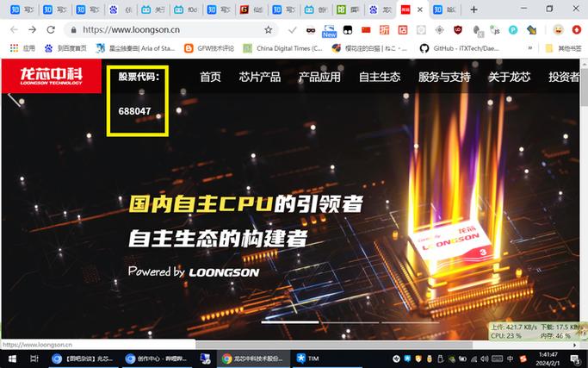This screenshot has height=368, width=588.
Task: Click the browser Back arrow
Action: point(14,29)
